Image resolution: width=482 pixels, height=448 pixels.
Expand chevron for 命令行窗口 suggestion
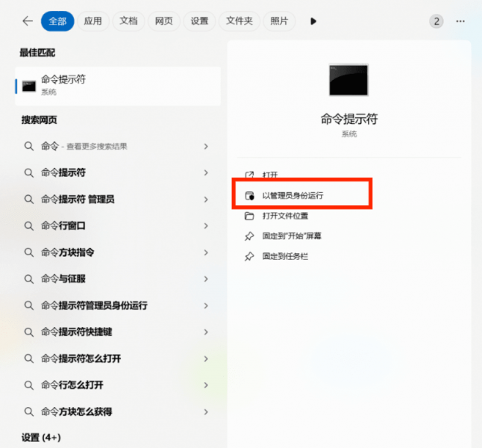pos(206,225)
